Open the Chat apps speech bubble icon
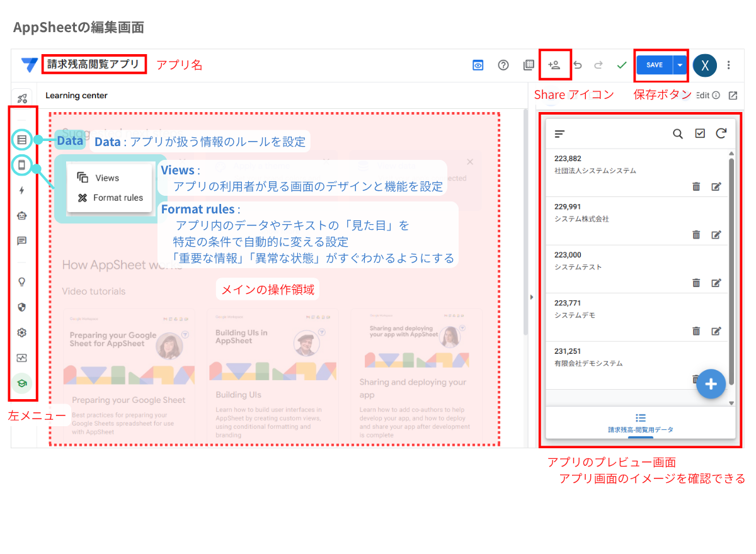The height and width of the screenshot is (554, 756). coord(22,241)
